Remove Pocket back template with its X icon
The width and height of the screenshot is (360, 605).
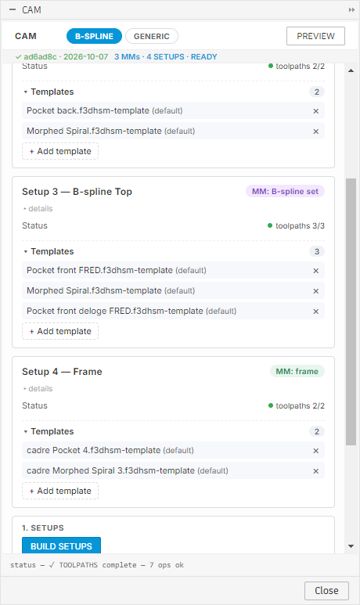(316, 111)
